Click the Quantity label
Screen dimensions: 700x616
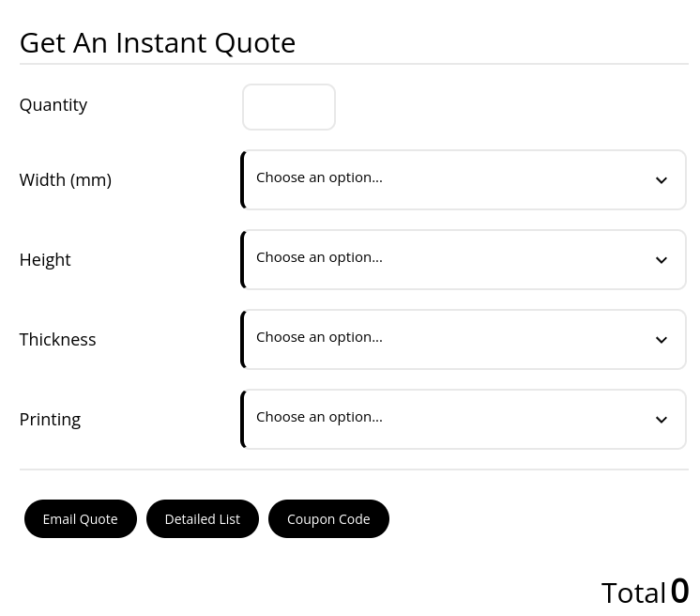point(53,105)
